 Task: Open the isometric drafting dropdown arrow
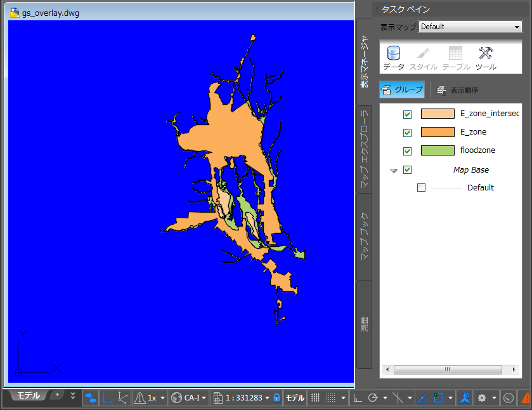[410, 398]
